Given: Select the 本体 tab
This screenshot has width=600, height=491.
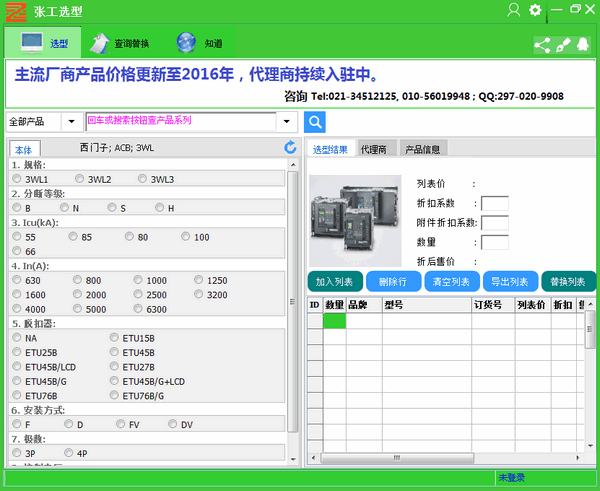Looking at the screenshot, I should [x=24, y=150].
